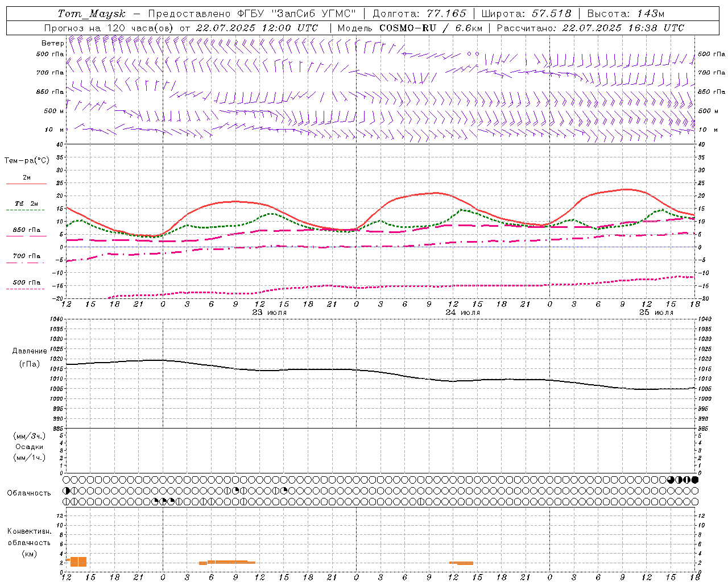The image size is (728, 582).
Task: Click the orange convective bar on 24 июля near 12–15
Action: [x=461, y=563]
